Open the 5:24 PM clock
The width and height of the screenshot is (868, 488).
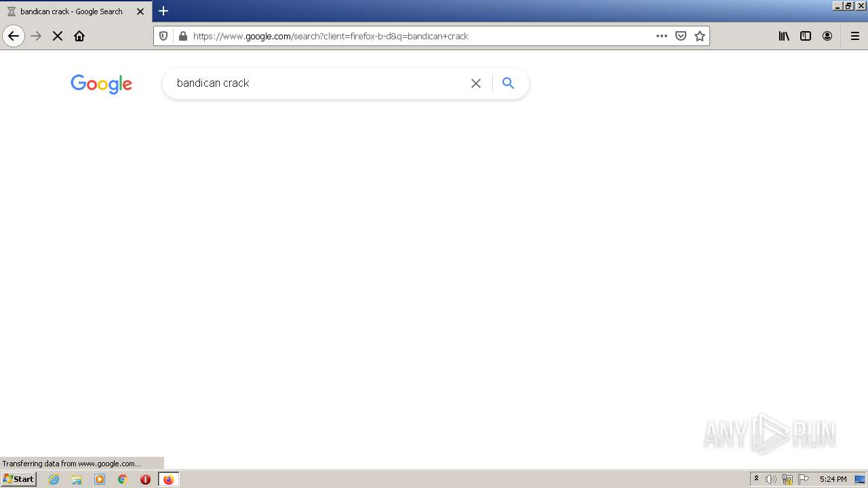point(833,479)
